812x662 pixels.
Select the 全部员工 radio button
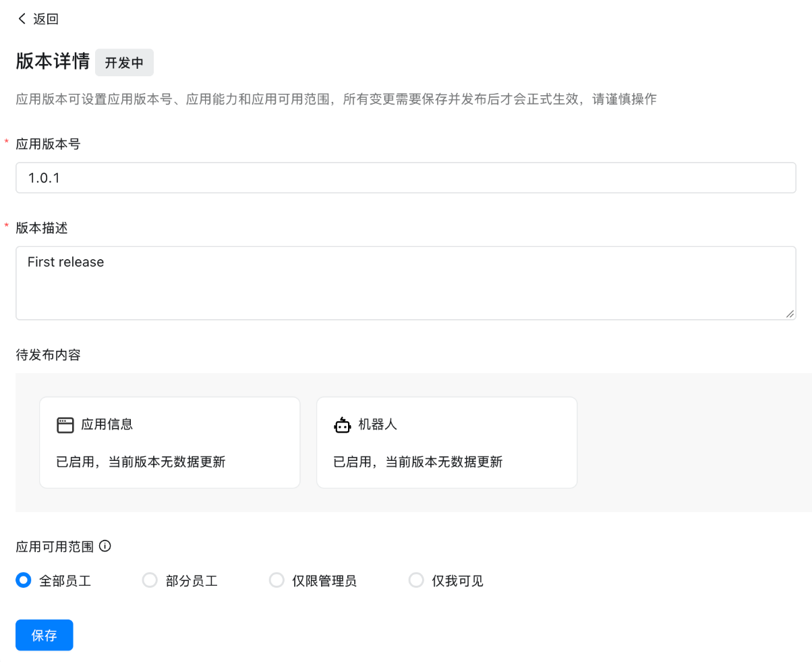pyautogui.click(x=24, y=580)
